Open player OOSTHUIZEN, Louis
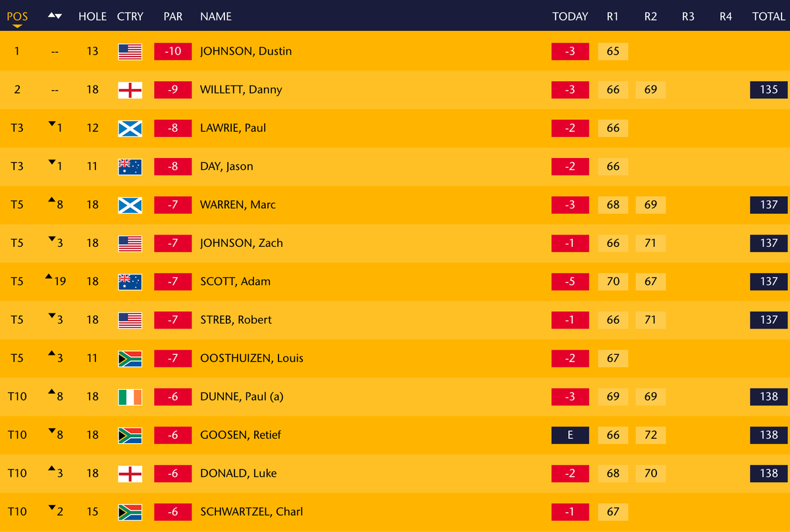The width and height of the screenshot is (790, 532). click(251, 358)
